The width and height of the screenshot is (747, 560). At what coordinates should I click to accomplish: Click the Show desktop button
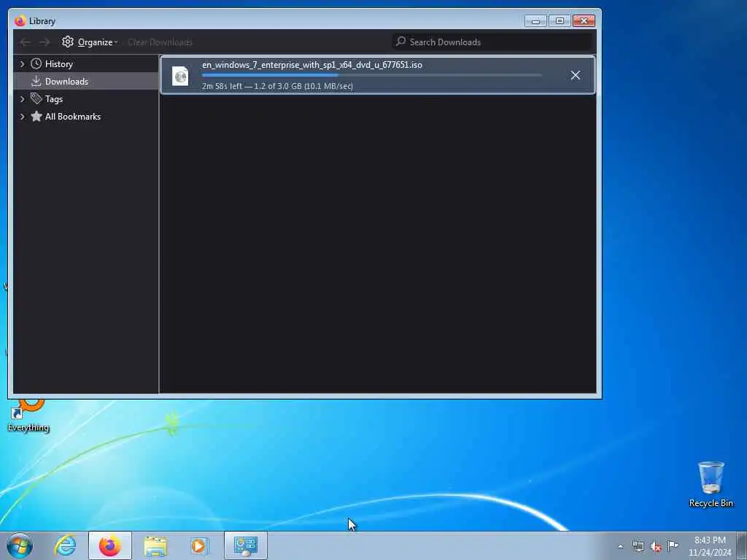[742, 545]
